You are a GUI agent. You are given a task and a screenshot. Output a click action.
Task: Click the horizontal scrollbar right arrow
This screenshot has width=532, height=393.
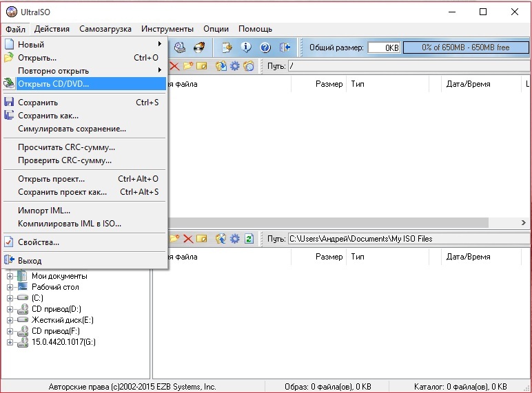coord(524,222)
